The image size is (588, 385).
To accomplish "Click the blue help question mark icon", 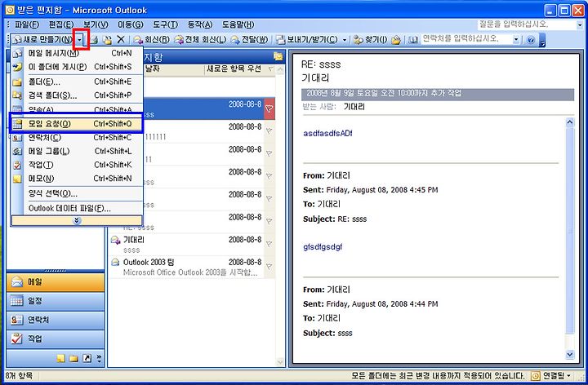I will click(530, 40).
